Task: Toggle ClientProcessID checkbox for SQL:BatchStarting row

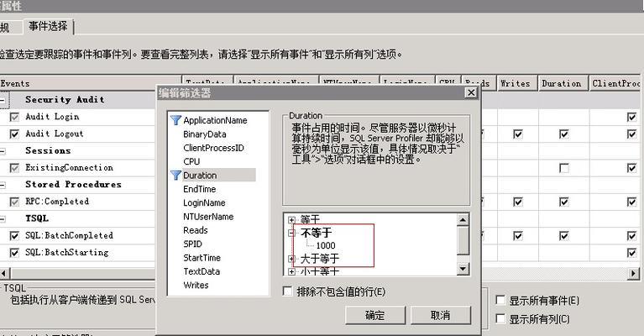Action: coord(631,253)
